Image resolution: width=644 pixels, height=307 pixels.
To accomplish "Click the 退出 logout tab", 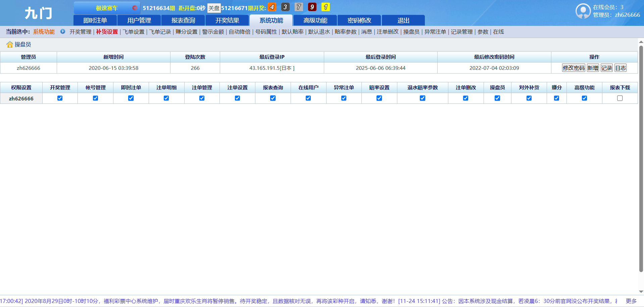I will (x=403, y=20).
